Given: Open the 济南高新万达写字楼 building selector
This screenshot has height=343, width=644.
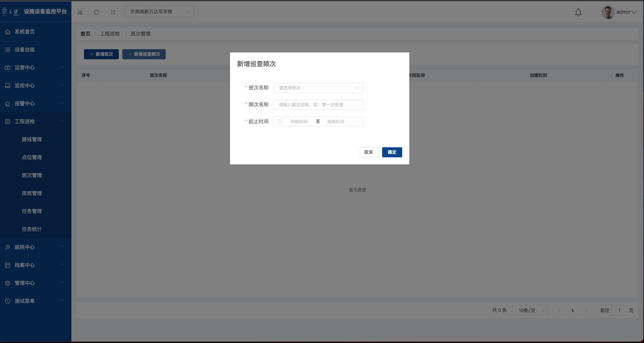Looking at the screenshot, I should 159,11.
